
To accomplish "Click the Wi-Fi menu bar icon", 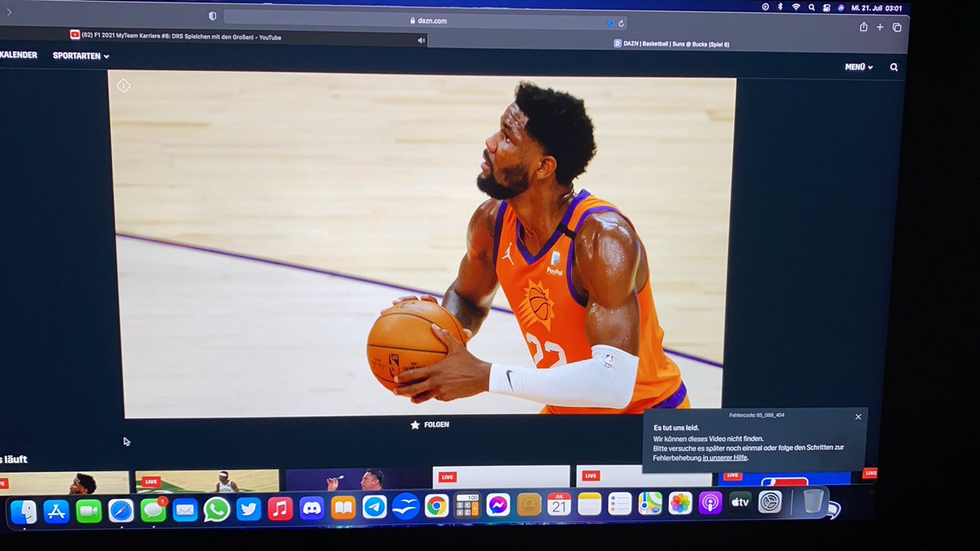I will tap(796, 7).
